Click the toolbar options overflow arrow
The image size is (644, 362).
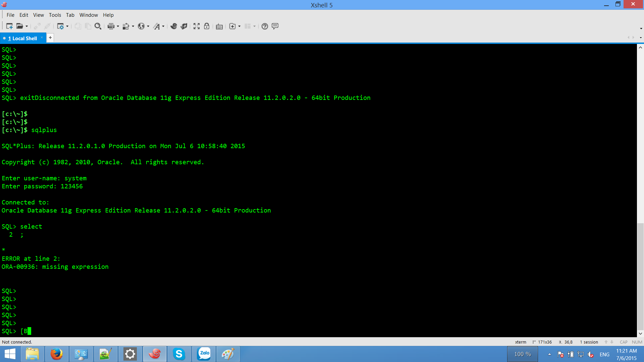tap(641, 28)
